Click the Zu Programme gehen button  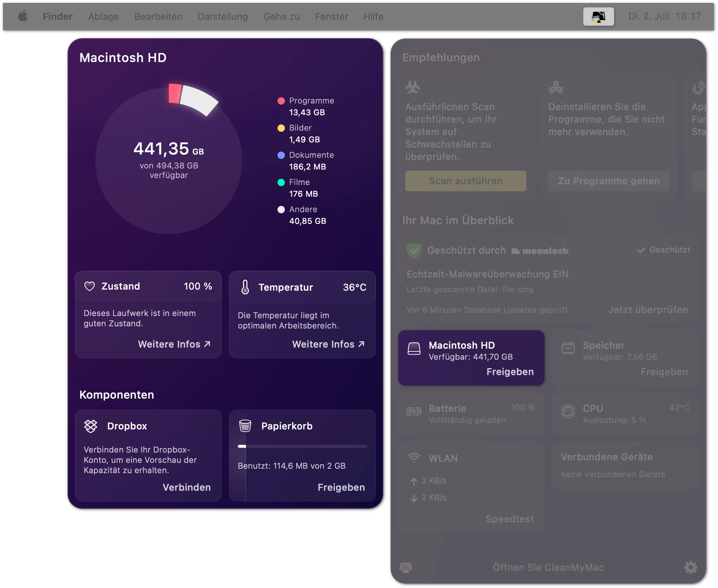(x=609, y=181)
